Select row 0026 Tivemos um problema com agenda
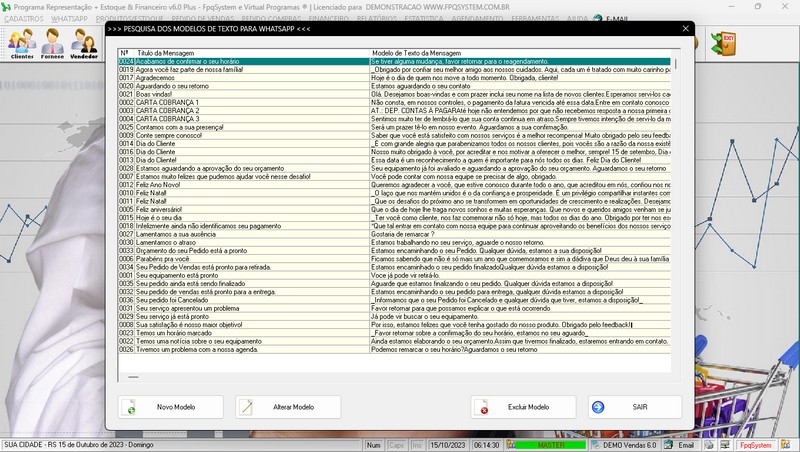This screenshot has height=452, width=800. tap(394, 349)
